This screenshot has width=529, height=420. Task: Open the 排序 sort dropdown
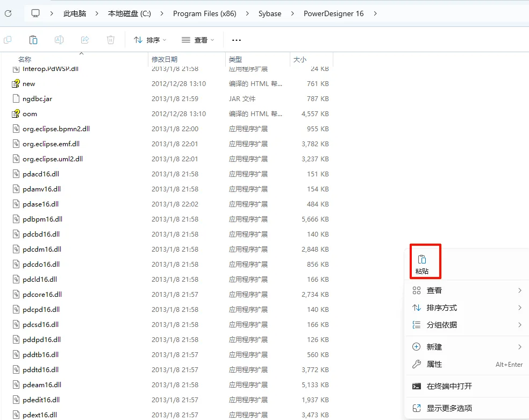pos(150,40)
